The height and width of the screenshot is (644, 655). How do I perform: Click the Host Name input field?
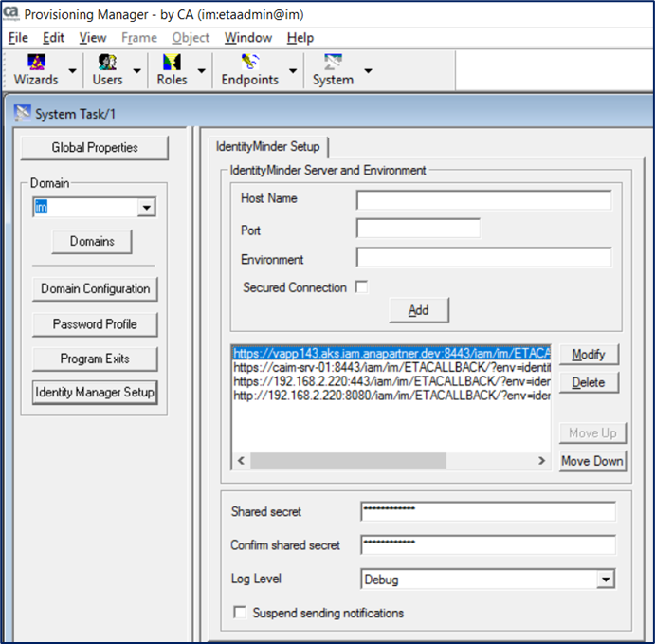click(x=483, y=200)
